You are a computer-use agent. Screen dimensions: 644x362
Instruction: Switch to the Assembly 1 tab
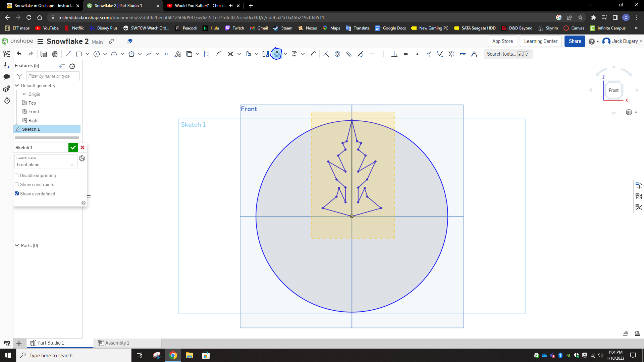[117, 343]
